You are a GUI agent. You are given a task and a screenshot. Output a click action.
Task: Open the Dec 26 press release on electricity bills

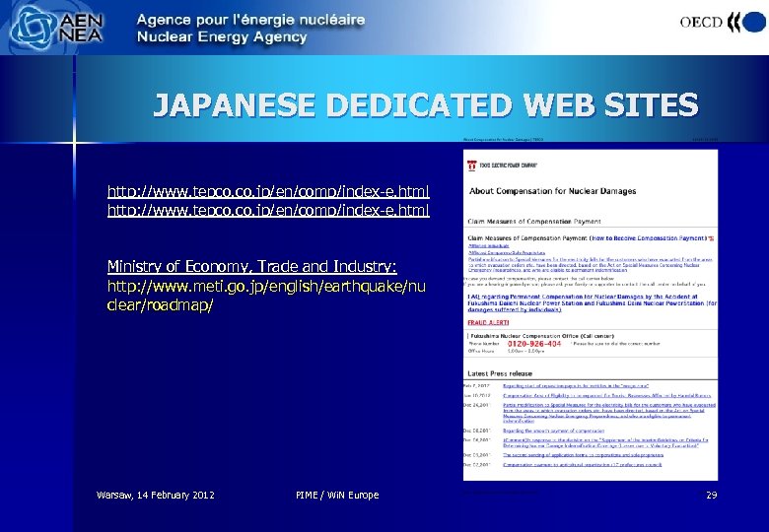(609, 413)
